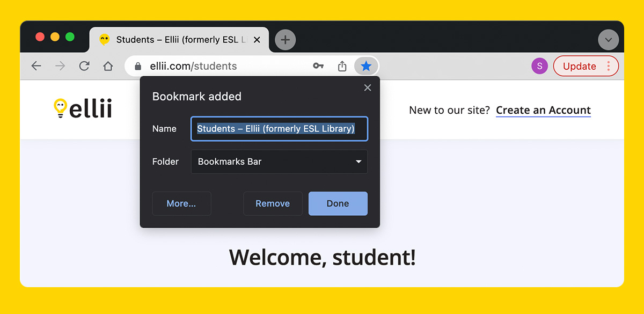The image size is (644, 314).
Task: Click the Ellii tab favicon
Action: (x=105, y=40)
